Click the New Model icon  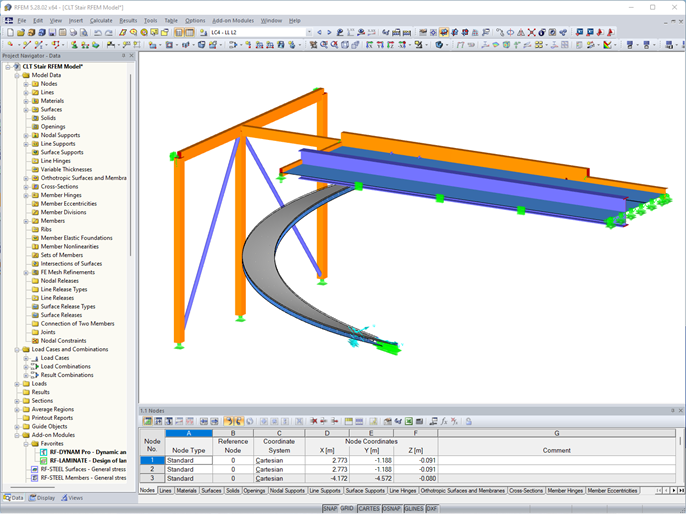(x=10, y=32)
